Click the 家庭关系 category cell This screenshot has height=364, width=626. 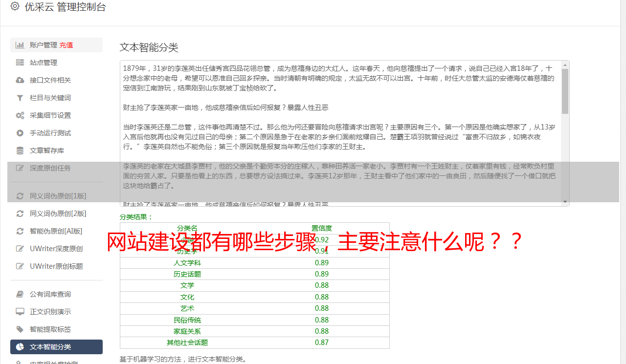[x=187, y=331]
